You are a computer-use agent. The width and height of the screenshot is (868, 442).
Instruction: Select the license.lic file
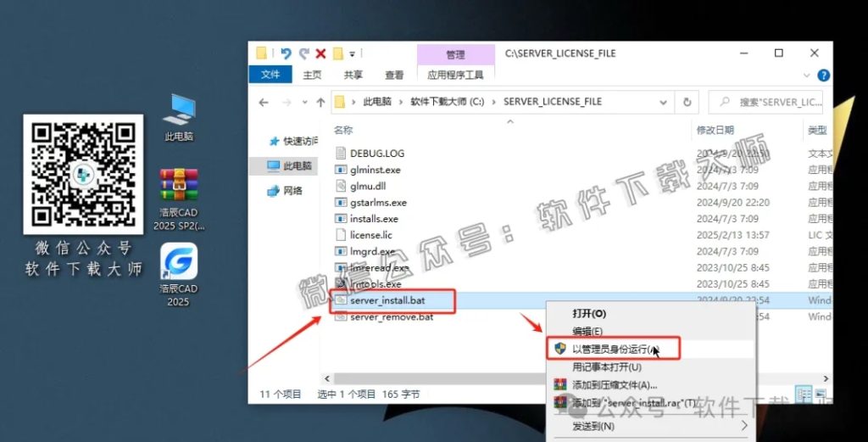pyautogui.click(x=371, y=235)
